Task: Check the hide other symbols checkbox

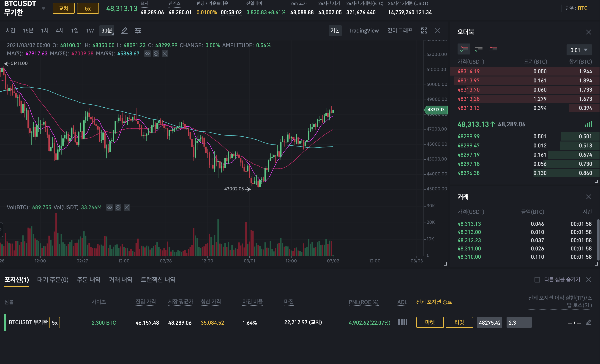Action: tap(537, 280)
